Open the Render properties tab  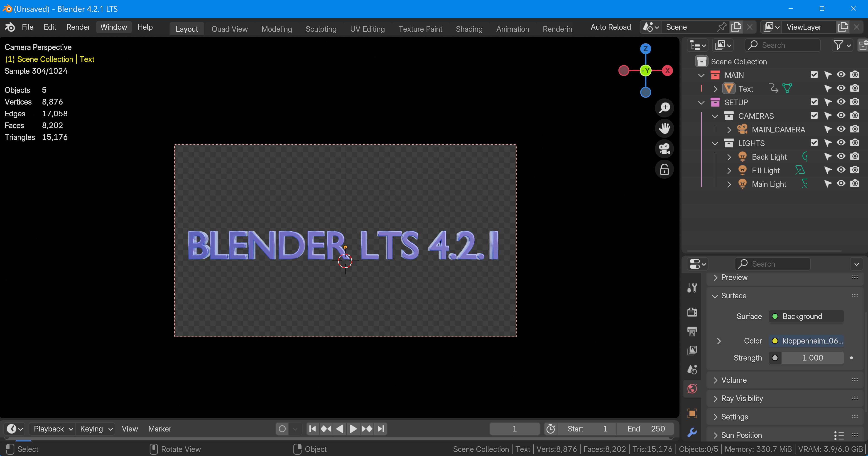coord(692,312)
